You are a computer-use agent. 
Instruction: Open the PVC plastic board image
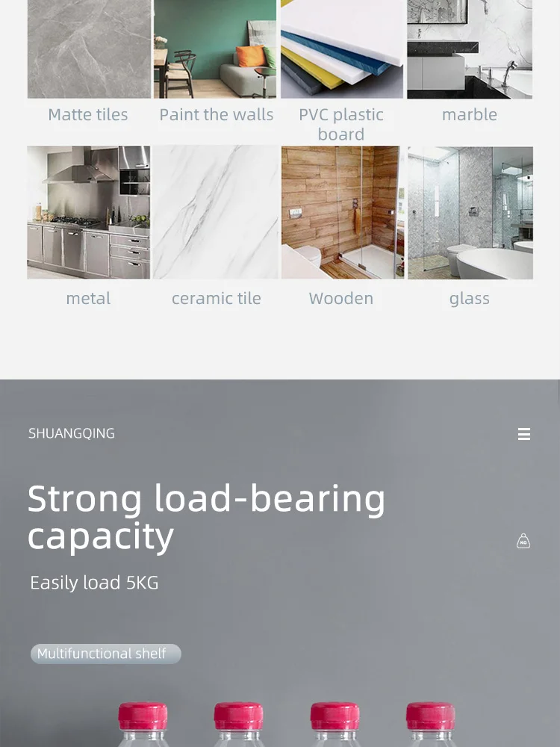click(x=342, y=49)
